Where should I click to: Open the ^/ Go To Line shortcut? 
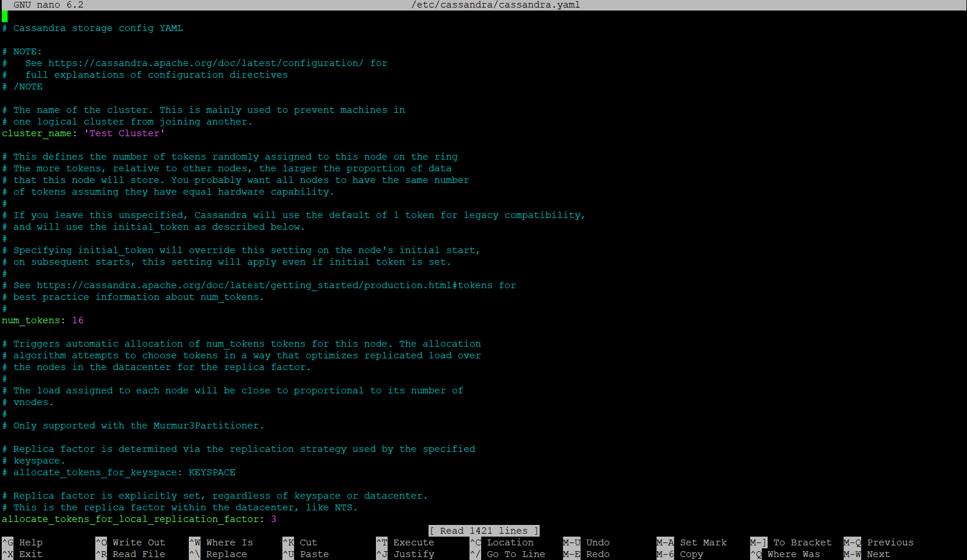tap(507, 554)
